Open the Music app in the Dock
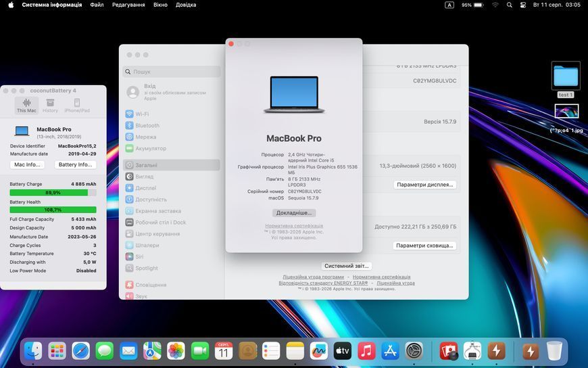588x368 pixels. tap(366, 352)
